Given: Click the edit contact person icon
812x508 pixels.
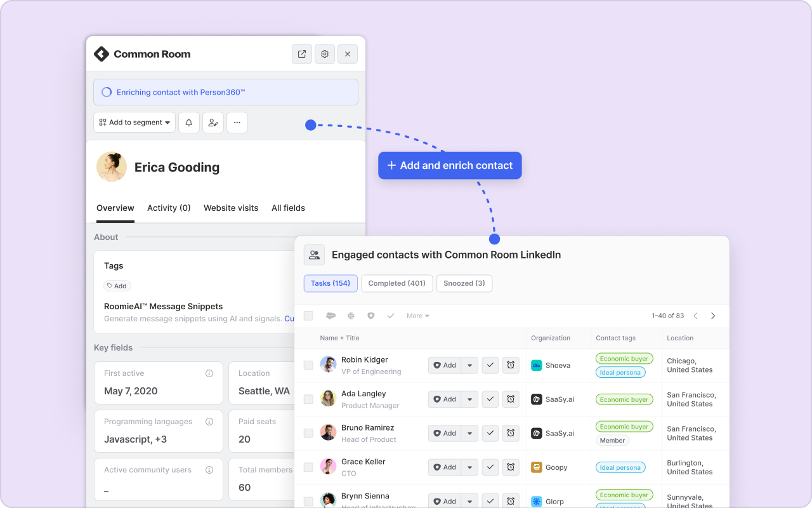Looking at the screenshot, I should [x=213, y=123].
